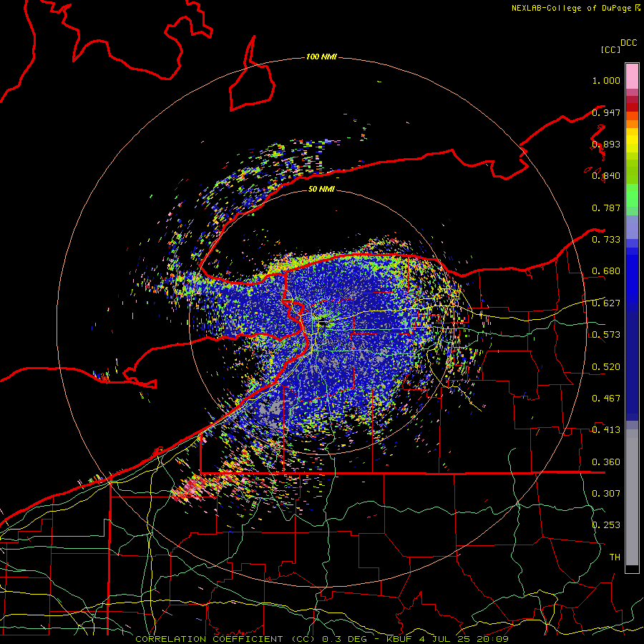Select the 0.680 scale value
Screen dimensions: 644x644
606,271
